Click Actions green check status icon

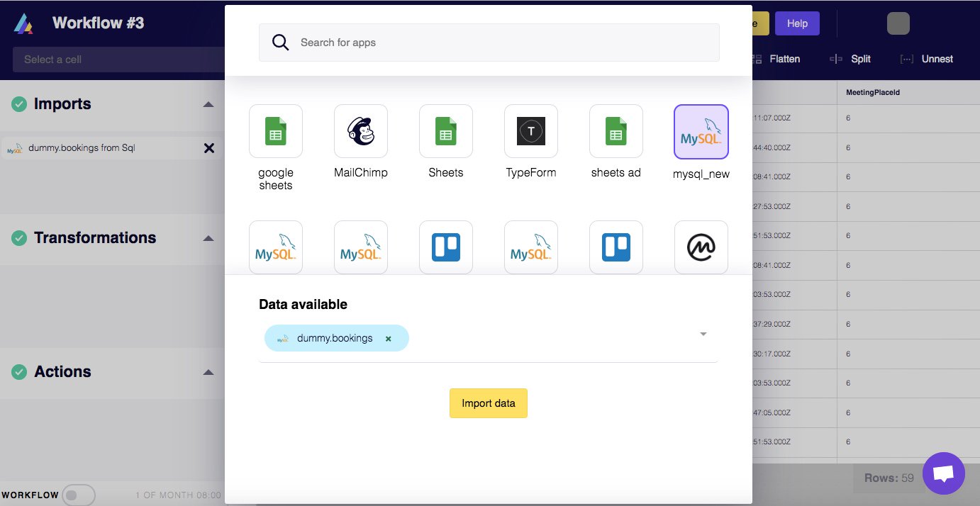(19, 372)
